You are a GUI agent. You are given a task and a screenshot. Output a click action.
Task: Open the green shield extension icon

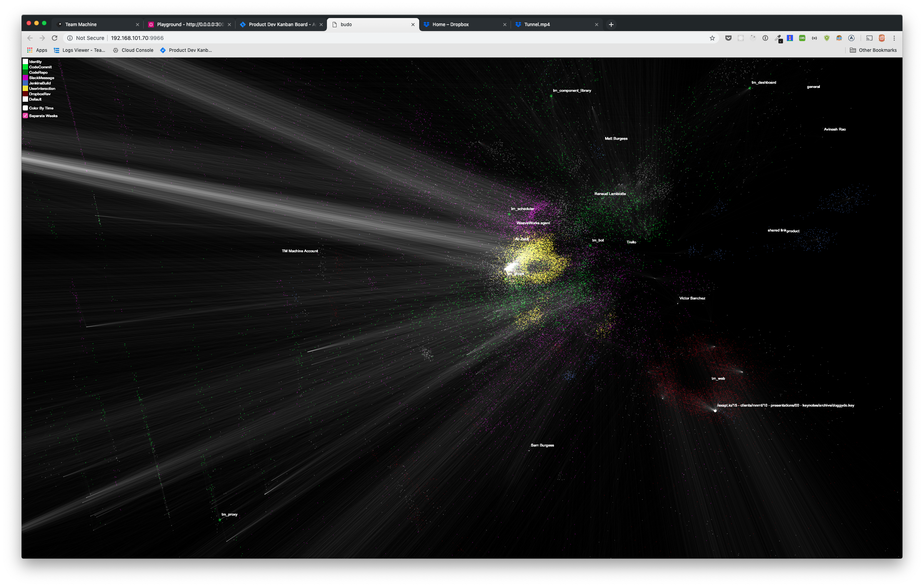[x=827, y=38]
